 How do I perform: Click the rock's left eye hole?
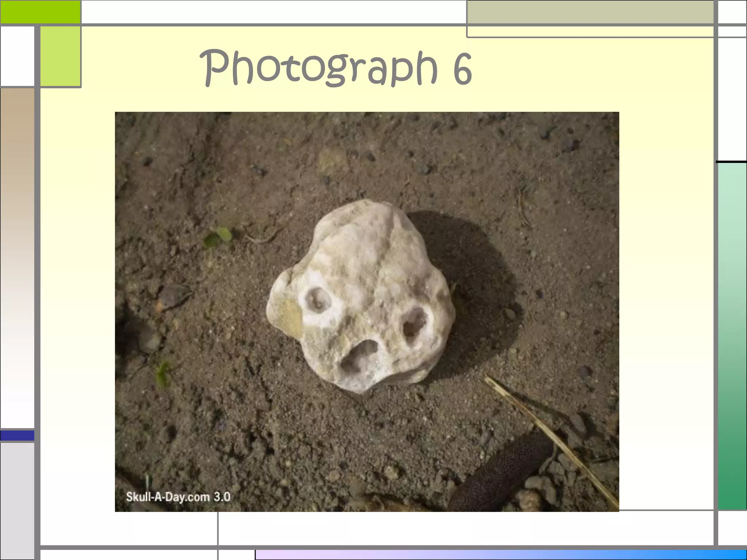coord(318,300)
